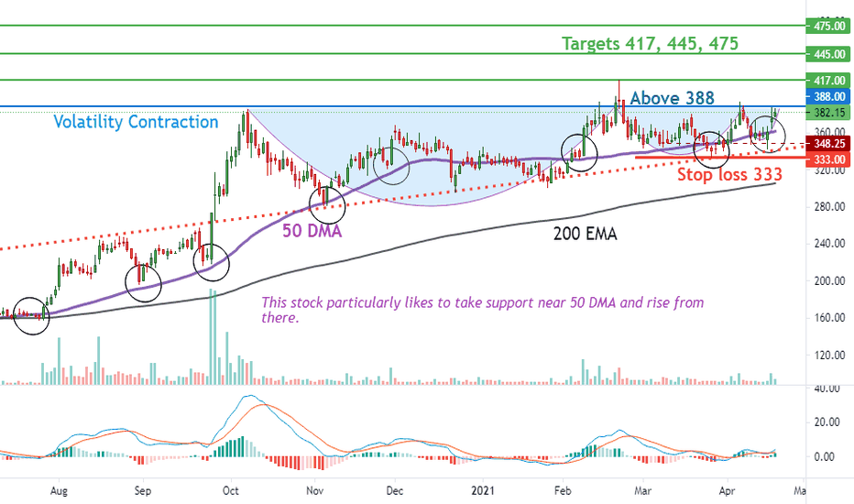Screen dimensions: 854x504
Task: Click the 120.00 price axis value
Action: click(x=829, y=356)
